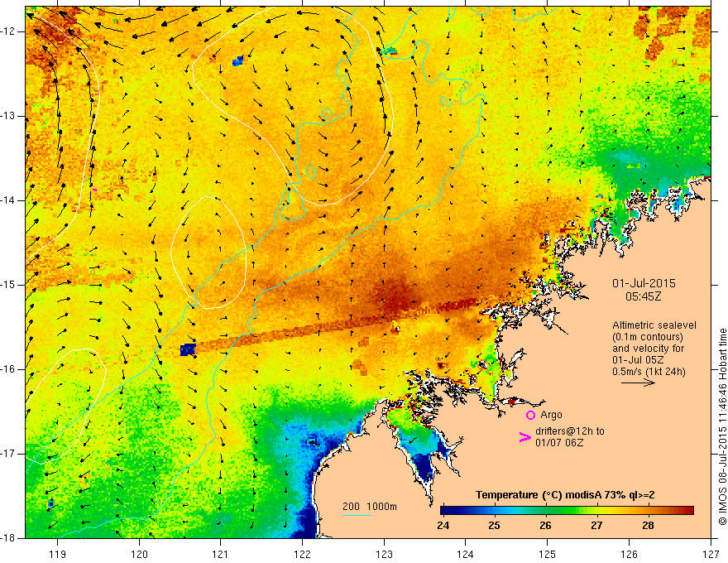Image resolution: width=728 pixels, height=563 pixels.
Task: Click the '01/07 06Z' drifter time text
Action: pos(559,443)
